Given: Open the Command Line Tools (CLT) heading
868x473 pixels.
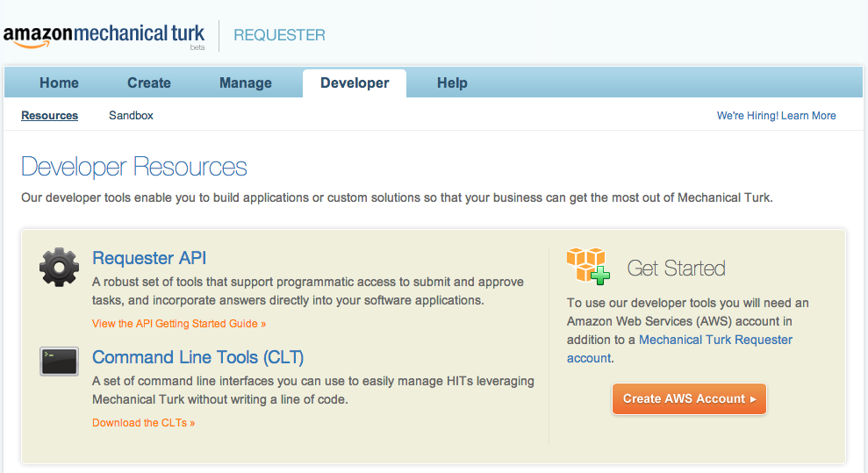Looking at the screenshot, I should pos(197,357).
